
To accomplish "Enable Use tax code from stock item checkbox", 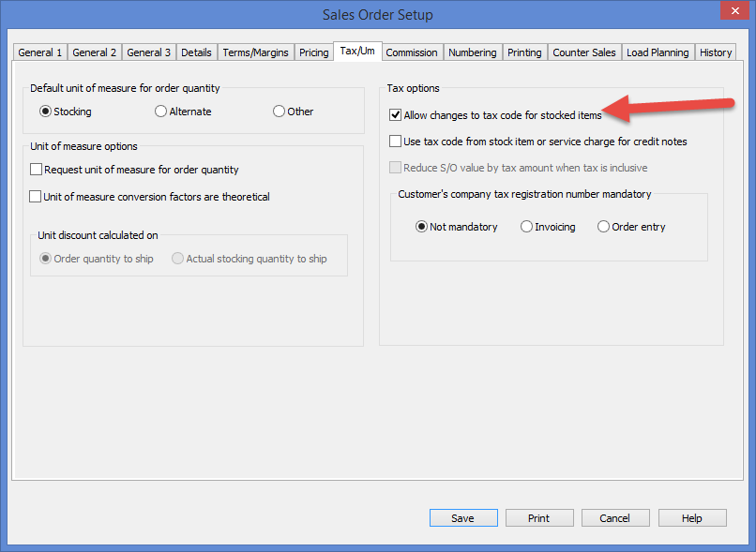I will pyautogui.click(x=396, y=142).
